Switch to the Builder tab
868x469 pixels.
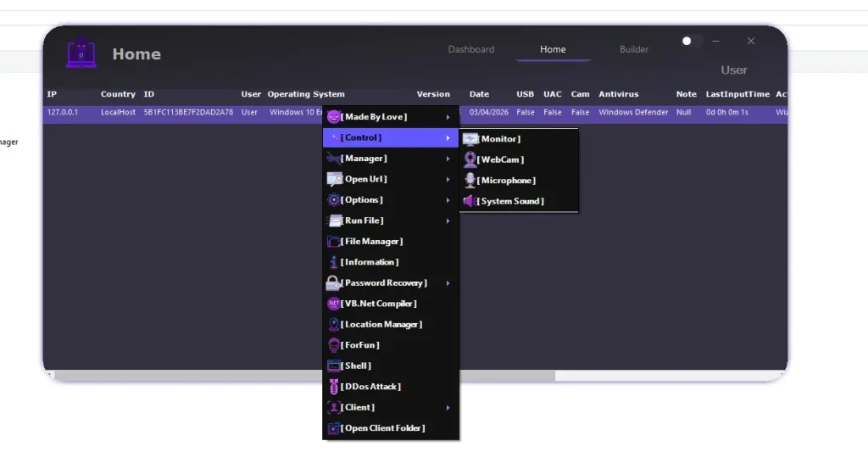pos(634,49)
